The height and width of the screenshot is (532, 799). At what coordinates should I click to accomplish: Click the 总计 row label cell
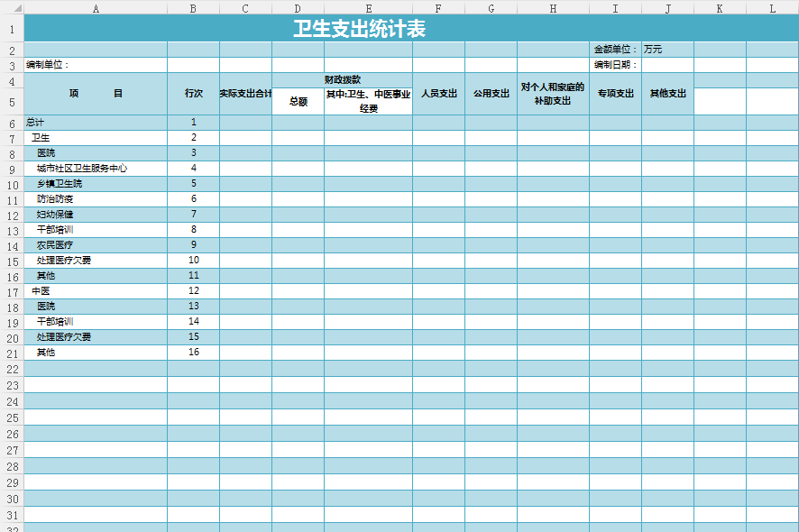pos(96,123)
